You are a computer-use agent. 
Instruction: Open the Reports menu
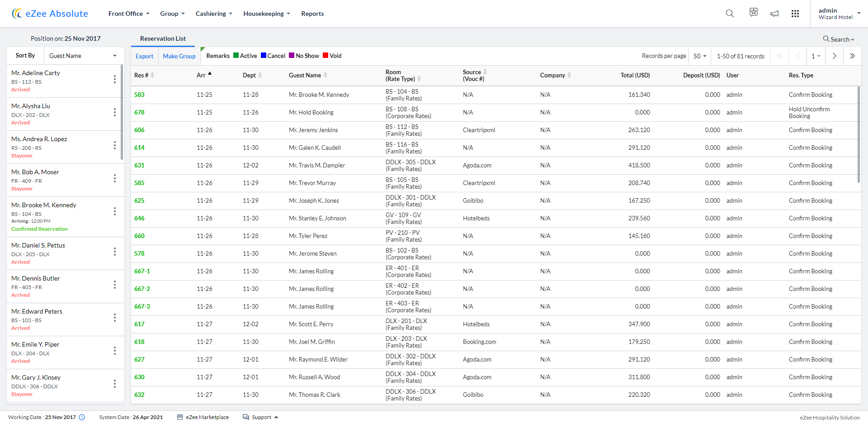tap(312, 14)
